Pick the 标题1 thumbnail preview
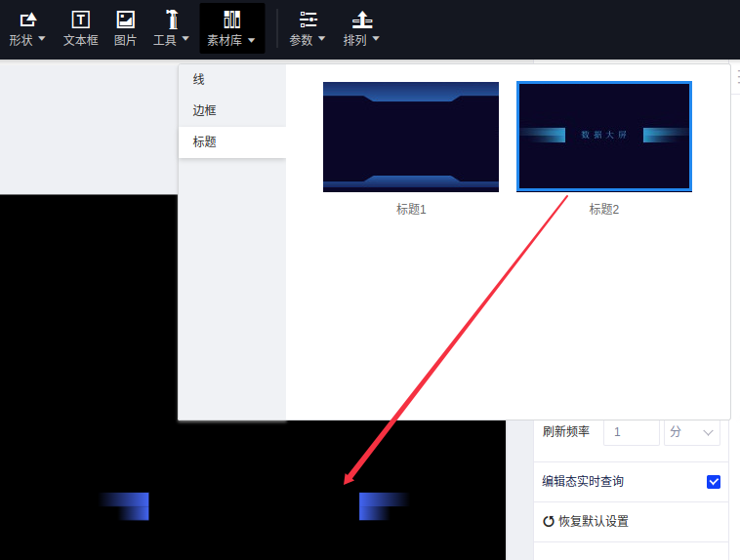 click(411, 137)
